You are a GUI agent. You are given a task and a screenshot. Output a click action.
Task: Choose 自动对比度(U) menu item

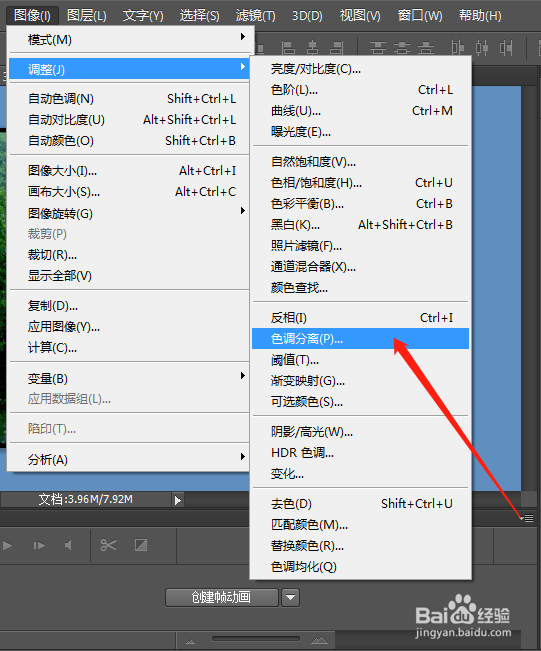[x=129, y=120]
